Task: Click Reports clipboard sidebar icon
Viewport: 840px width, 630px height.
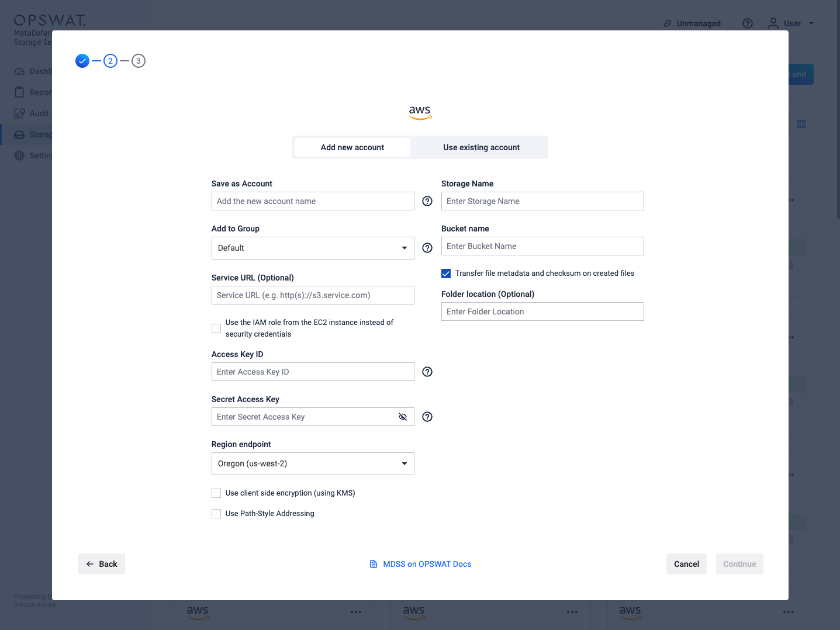Action: [19, 92]
